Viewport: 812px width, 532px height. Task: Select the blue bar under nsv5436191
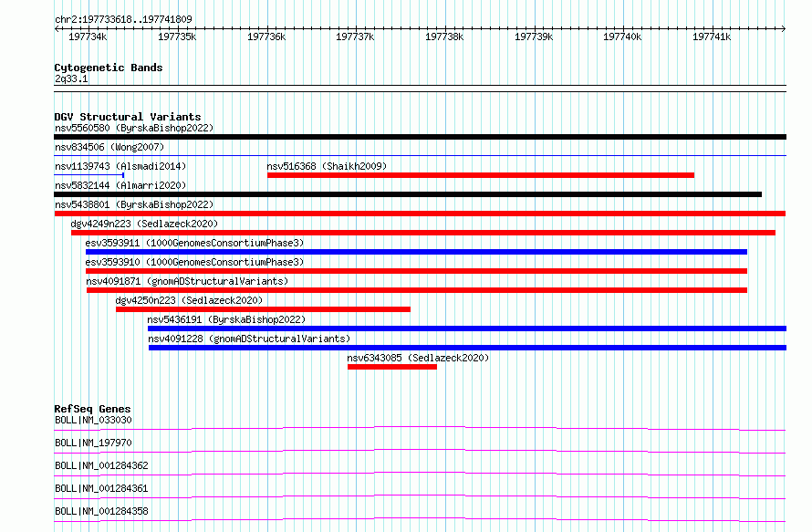[x=467, y=329]
